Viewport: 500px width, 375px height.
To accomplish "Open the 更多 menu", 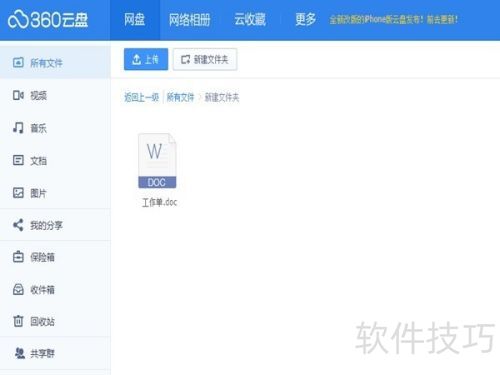I will coord(305,19).
